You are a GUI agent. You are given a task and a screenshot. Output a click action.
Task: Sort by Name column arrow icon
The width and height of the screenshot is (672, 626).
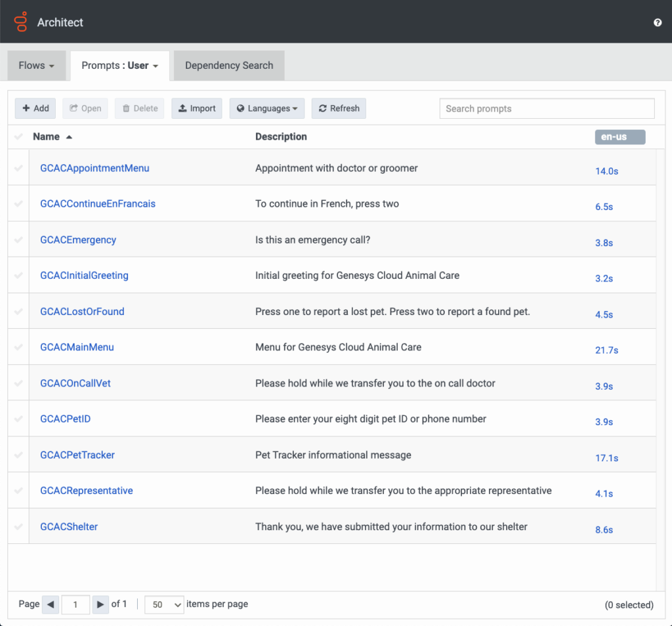[69, 137]
